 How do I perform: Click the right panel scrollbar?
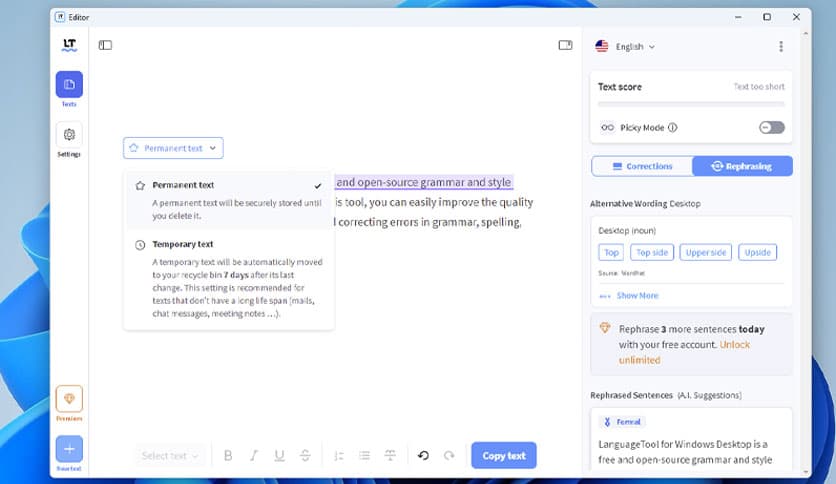point(805,251)
